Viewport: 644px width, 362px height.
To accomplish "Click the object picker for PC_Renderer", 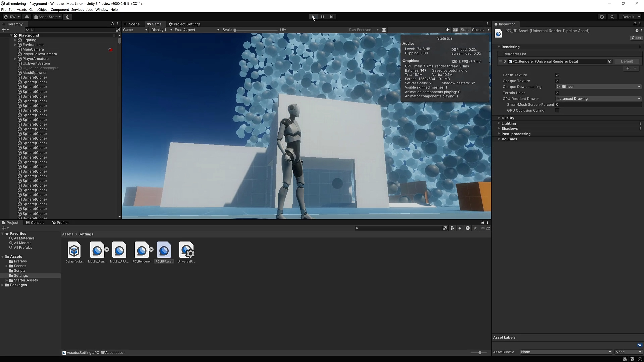I will tap(610, 61).
